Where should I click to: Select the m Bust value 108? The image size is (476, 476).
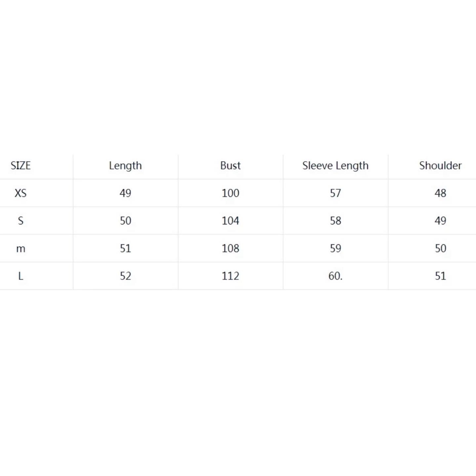[230, 249]
